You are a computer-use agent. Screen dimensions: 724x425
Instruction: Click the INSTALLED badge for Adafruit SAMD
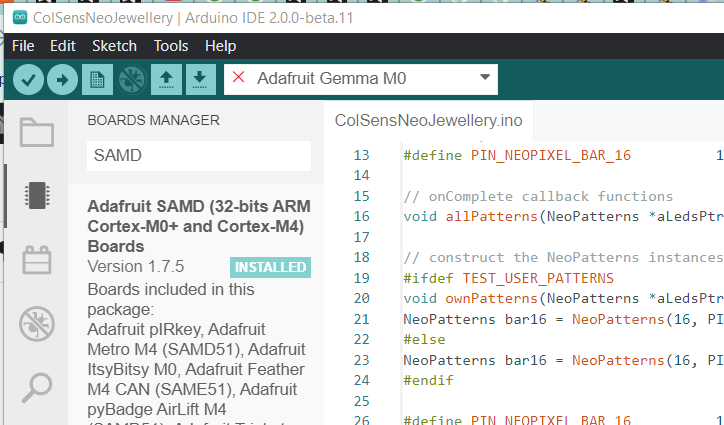click(270, 267)
